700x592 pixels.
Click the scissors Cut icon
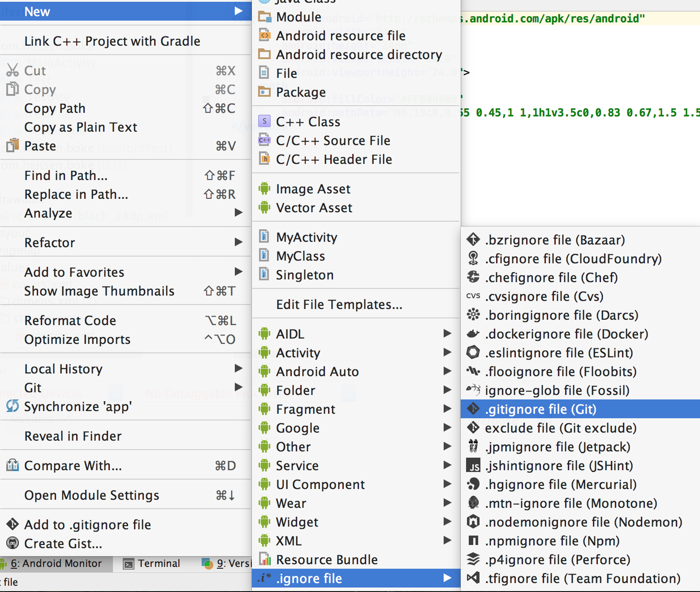[x=13, y=70]
